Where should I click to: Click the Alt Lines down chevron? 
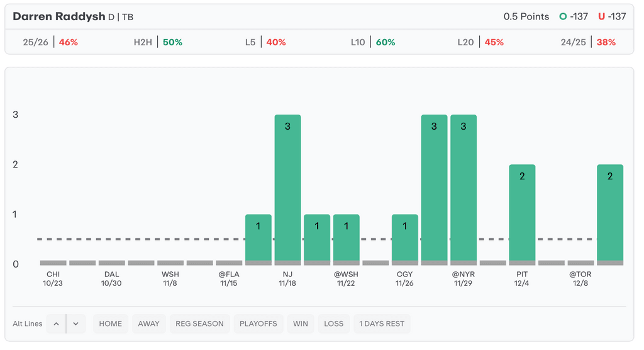click(x=75, y=324)
